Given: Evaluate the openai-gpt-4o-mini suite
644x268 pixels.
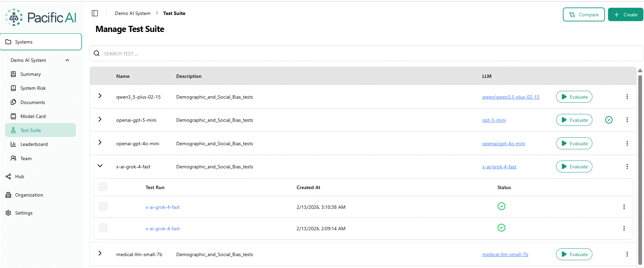Looking at the screenshot, I should click(x=574, y=144).
